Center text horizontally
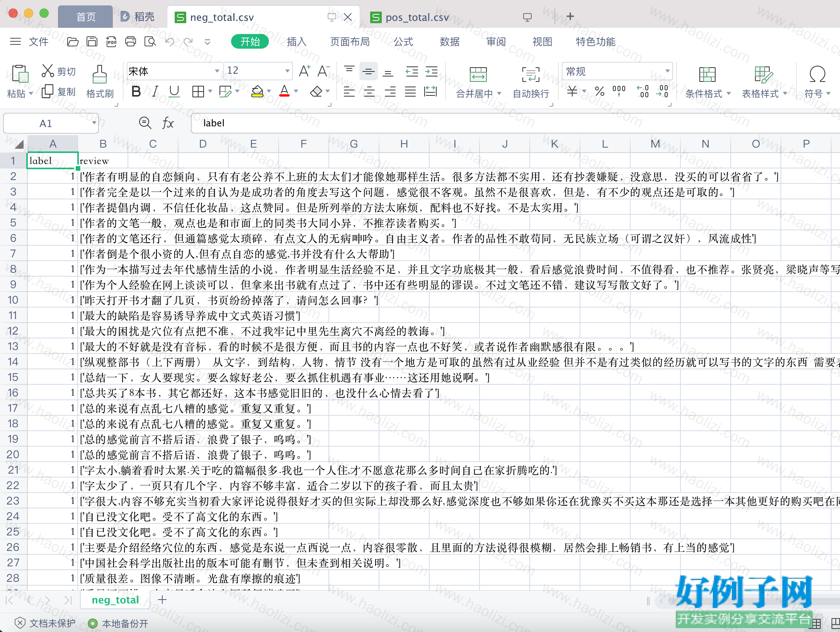Image resolution: width=840 pixels, height=632 pixels. [x=369, y=92]
